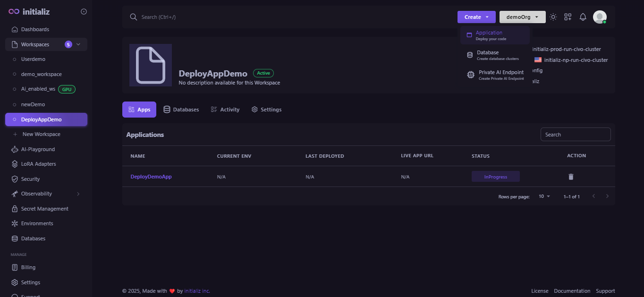Collapse the Workspaces chevron

point(78,44)
